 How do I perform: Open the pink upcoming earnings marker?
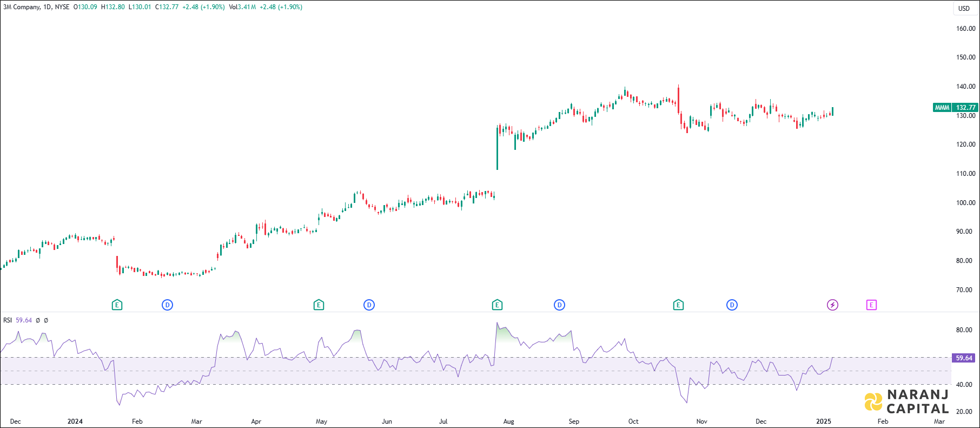871,305
